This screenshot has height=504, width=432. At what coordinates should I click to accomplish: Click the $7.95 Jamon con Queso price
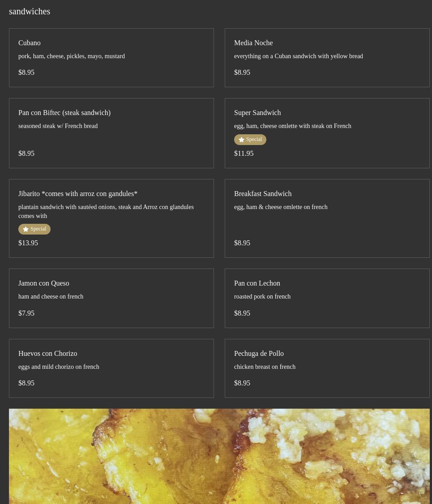pyautogui.click(x=26, y=313)
